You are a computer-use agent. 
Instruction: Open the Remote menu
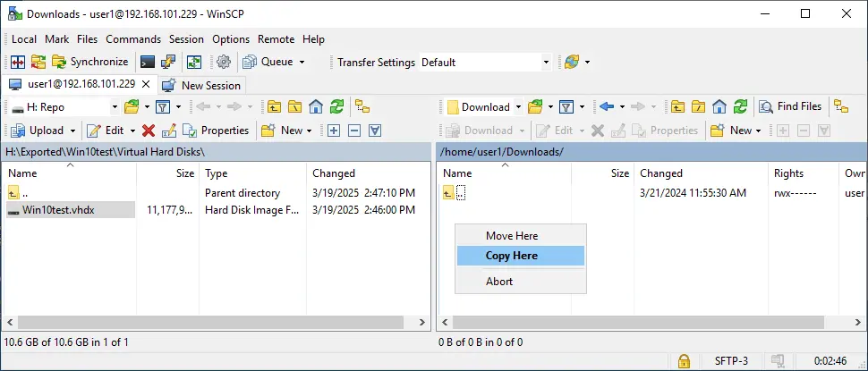pyautogui.click(x=277, y=39)
